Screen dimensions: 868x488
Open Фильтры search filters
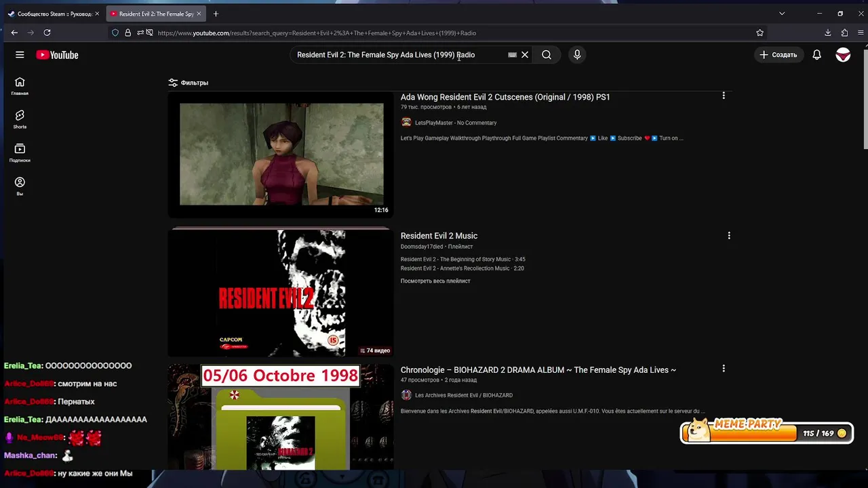189,83
